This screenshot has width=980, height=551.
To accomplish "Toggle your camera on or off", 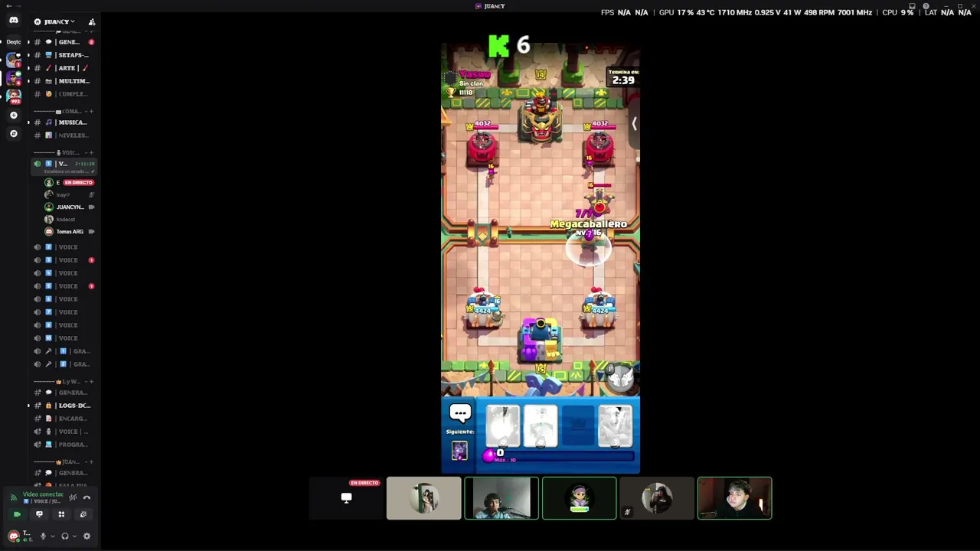I will tap(17, 514).
